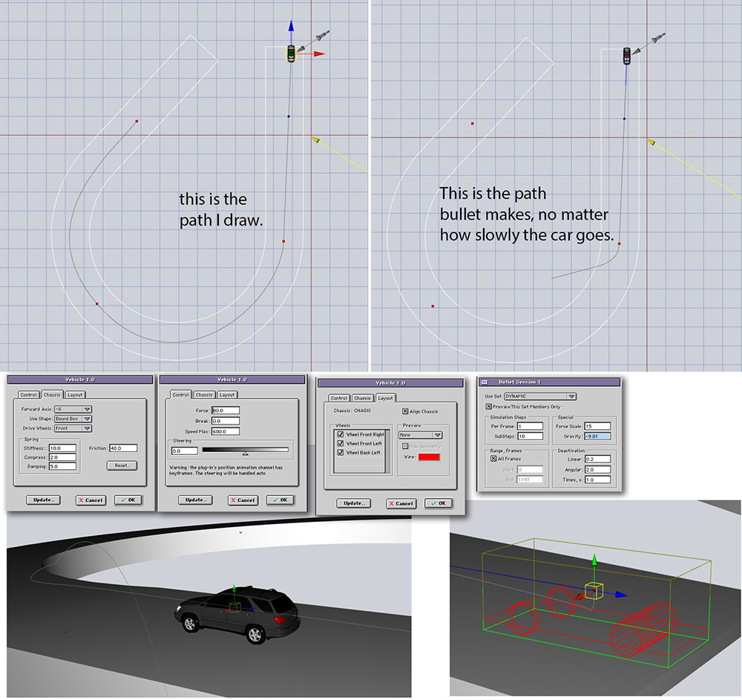
Task: Click the red axis arrow beside the car in the left viewport
Action: coord(319,54)
